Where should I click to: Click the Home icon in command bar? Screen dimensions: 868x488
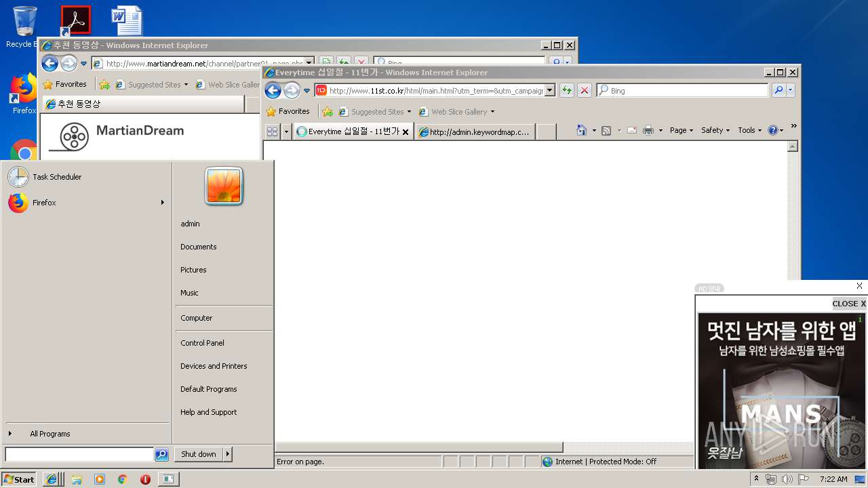coord(582,130)
